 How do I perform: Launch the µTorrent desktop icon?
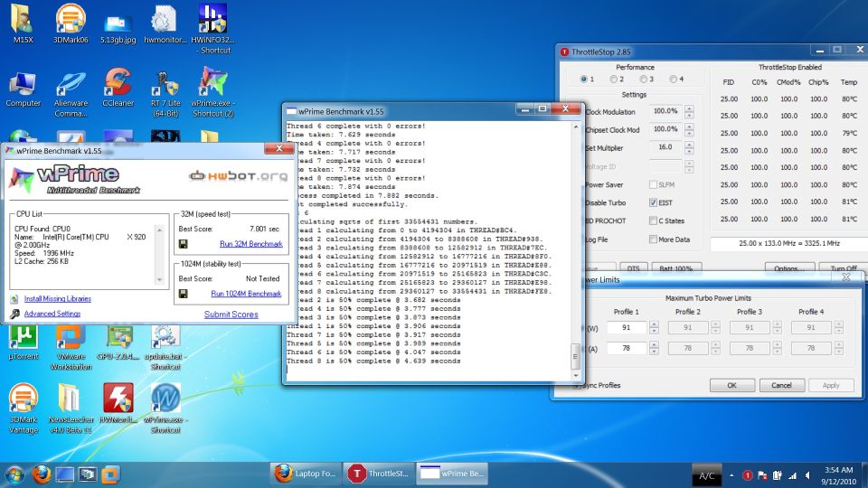coord(23,343)
